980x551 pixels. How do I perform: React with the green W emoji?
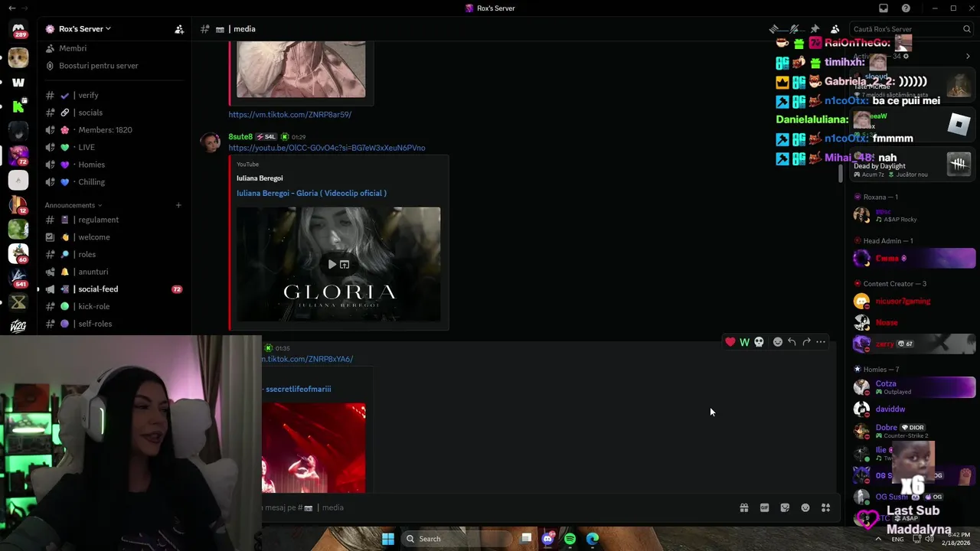[744, 342]
